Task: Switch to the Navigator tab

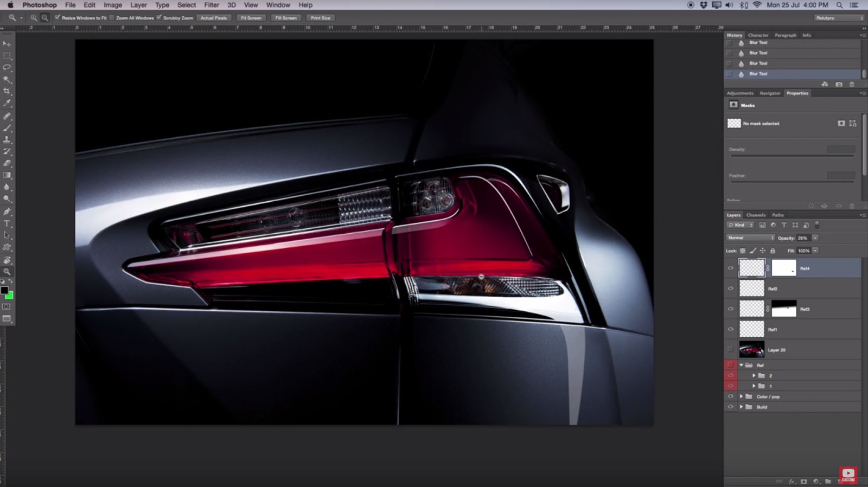Action: tap(770, 93)
